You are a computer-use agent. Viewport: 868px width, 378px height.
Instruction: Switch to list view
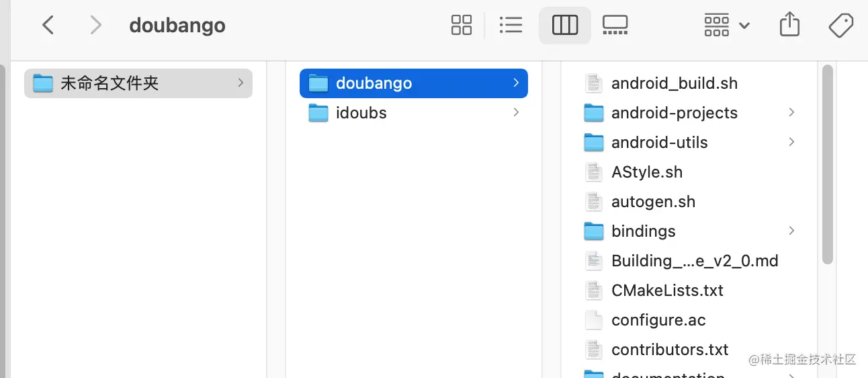click(511, 26)
